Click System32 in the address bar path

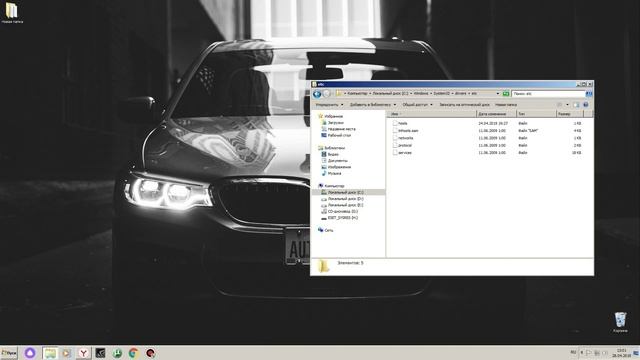click(x=441, y=93)
